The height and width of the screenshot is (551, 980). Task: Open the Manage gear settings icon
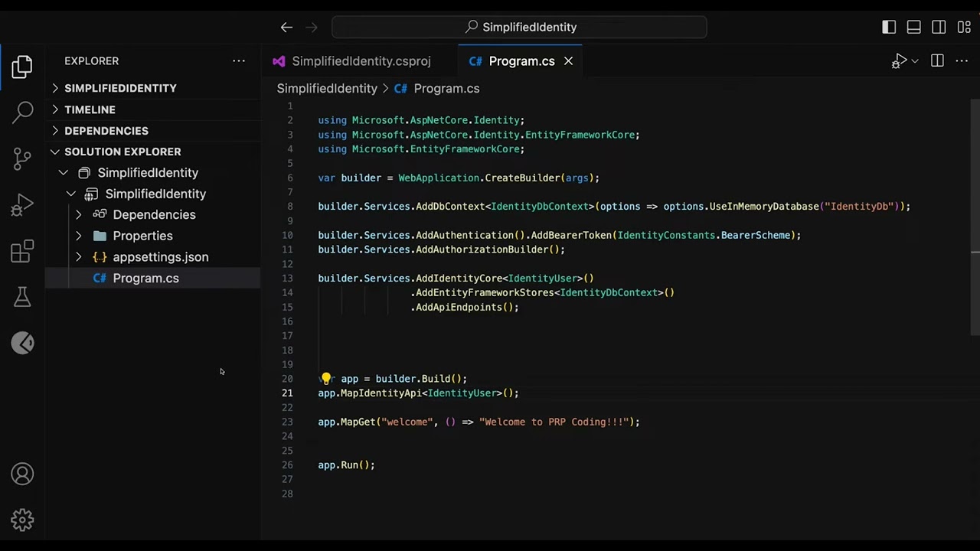coord(22,520)
